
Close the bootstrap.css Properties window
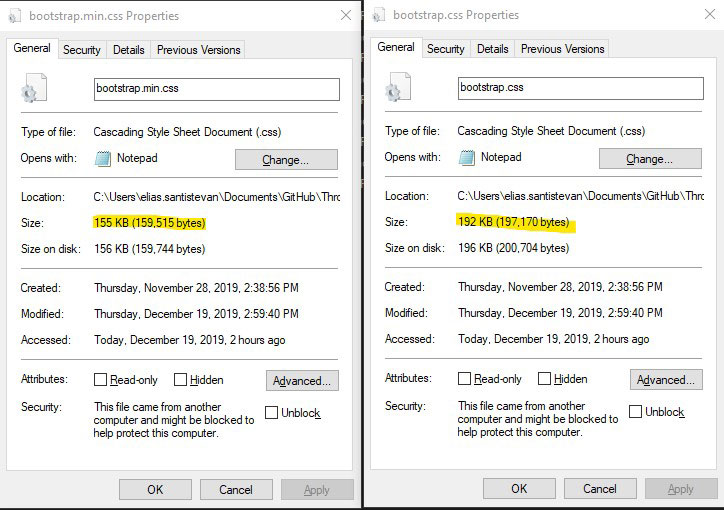tap(709, 15)
